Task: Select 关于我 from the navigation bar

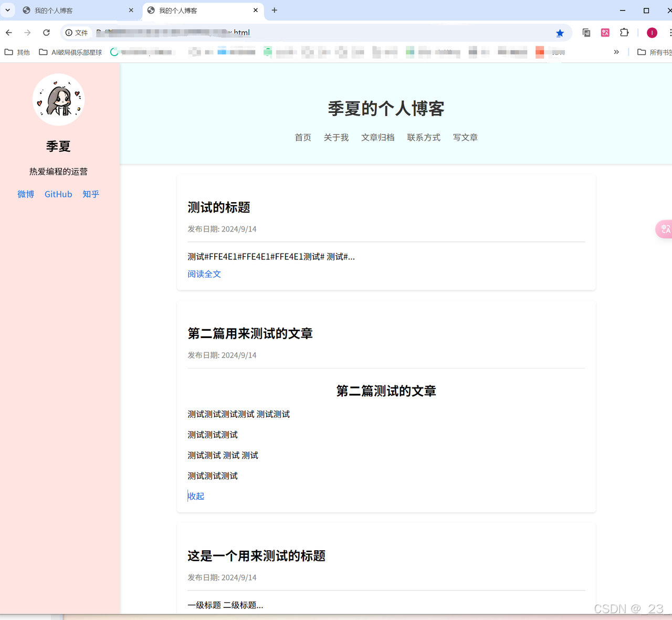Action: click(336, 137)
